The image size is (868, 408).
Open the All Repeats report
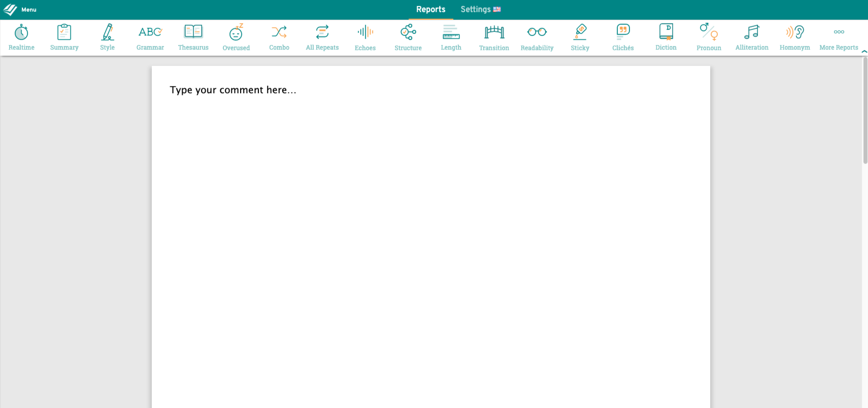(x=322, y=38)
